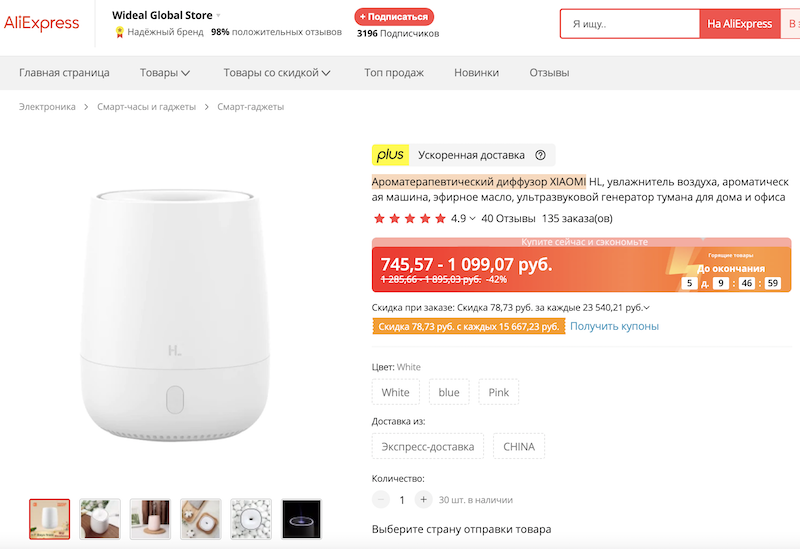Open the Новинки tab

(476, 72)
